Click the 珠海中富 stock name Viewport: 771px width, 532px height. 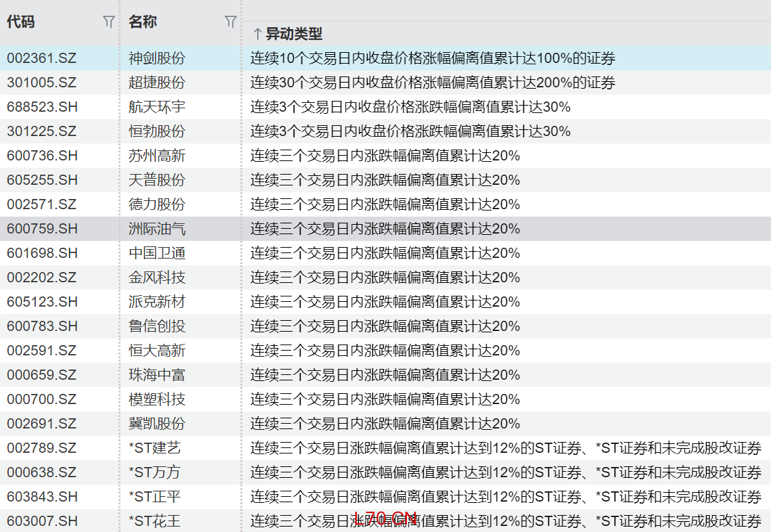pyautogui.click(x=157, y=375)
